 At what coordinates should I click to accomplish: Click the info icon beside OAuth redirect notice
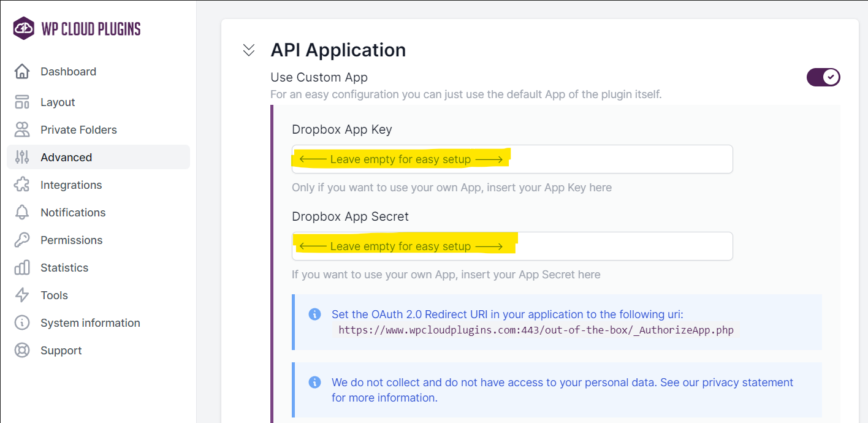coord(314,314)
